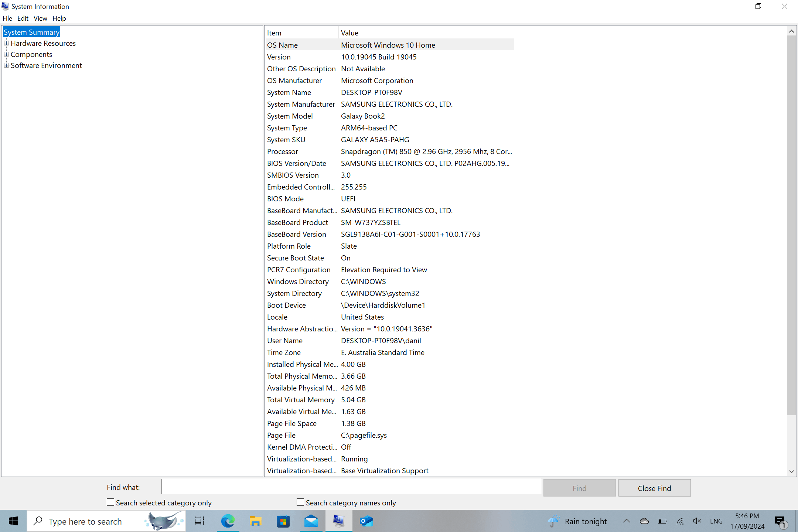Viewport: 798px width, 532px height.
Task: Open the Mail app icon
Action: point(311,521)
